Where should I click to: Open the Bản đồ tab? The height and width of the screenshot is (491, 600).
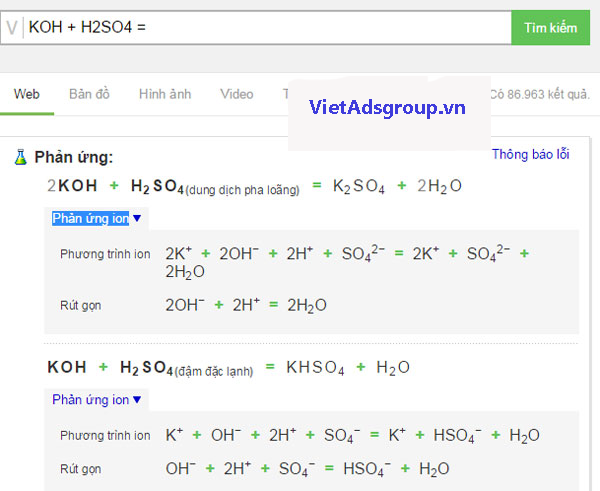click(x=89, y=94)
